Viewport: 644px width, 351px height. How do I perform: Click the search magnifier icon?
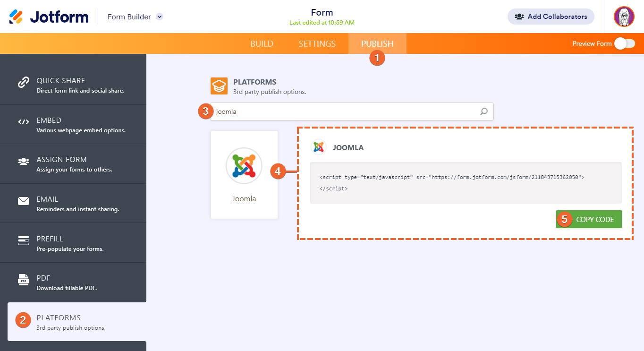484,111
